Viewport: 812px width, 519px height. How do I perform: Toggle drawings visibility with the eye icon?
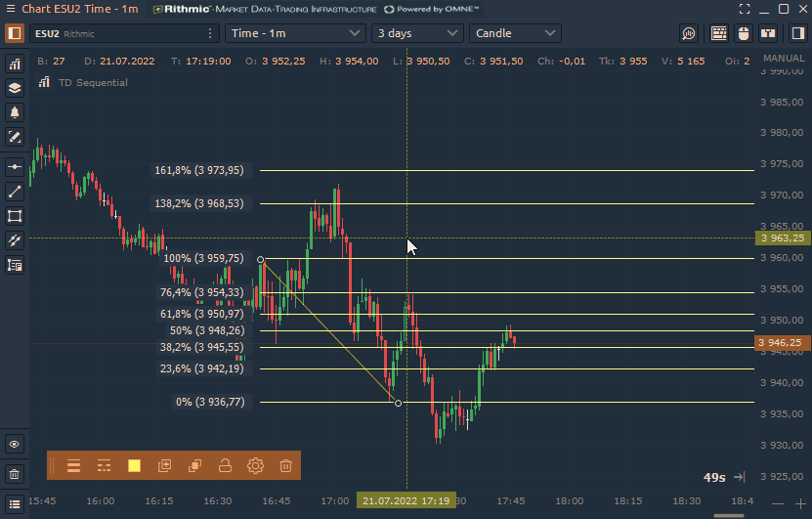15,444
